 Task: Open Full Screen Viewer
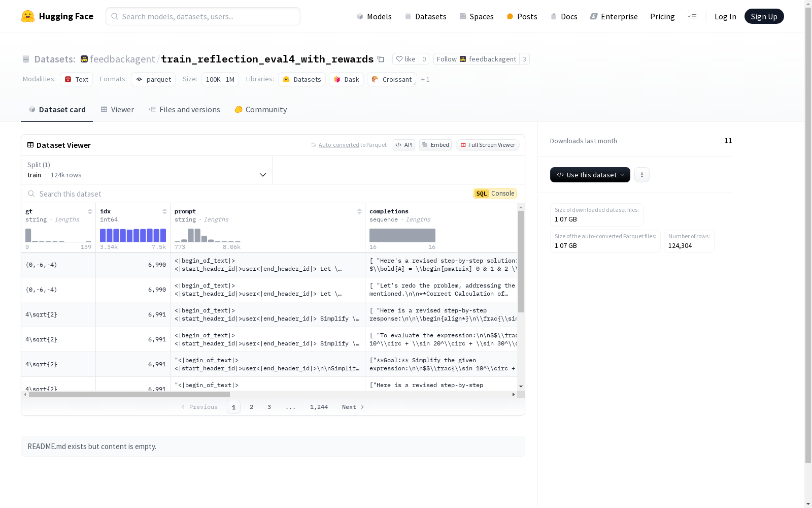pyautogui.click(x=488, y=145)
